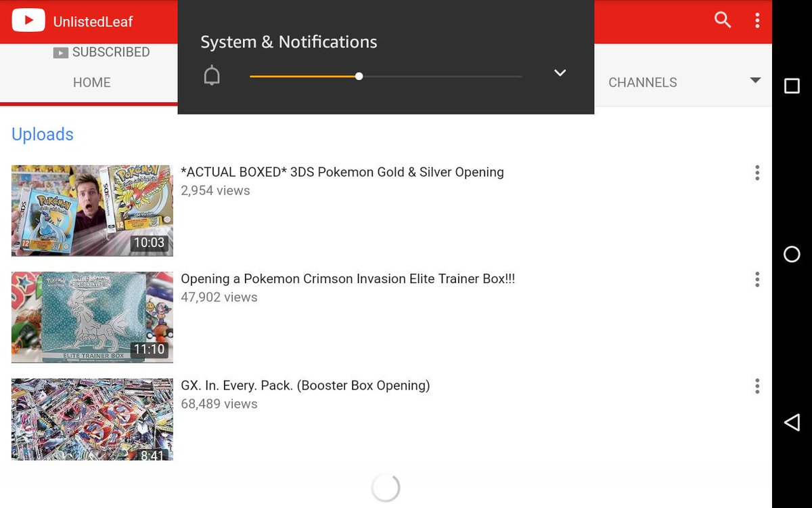Tap the '47,902 views' text
Viewport: 812px width, 508px height.
click(219, 297)
